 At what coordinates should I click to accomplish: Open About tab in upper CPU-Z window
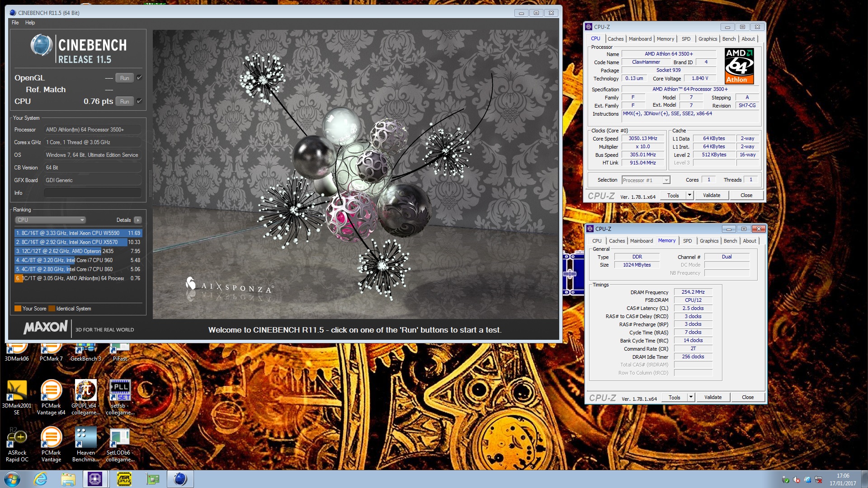coord(748,39)
